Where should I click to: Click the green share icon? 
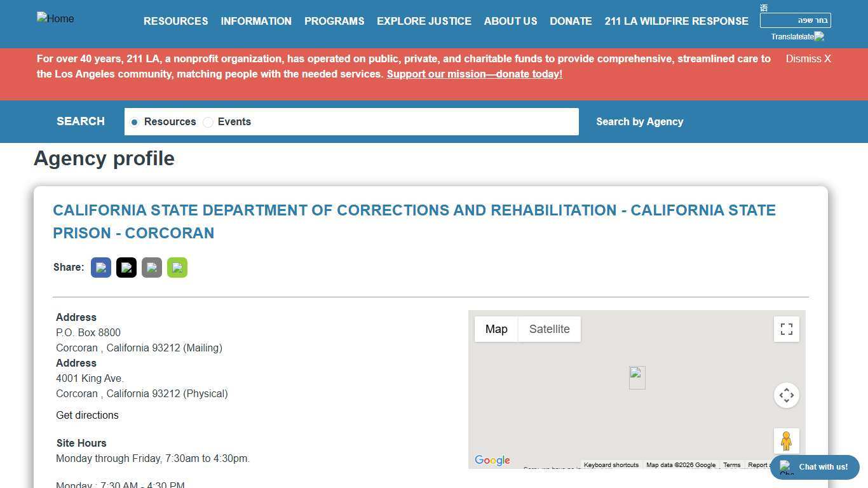[x=177, y=268]
